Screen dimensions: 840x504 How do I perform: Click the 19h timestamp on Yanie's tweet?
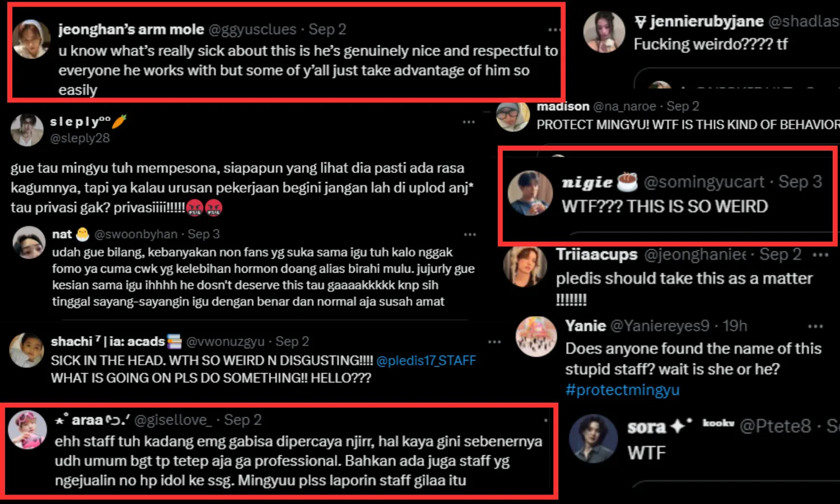pyautogui.click(x=735, y=326)
